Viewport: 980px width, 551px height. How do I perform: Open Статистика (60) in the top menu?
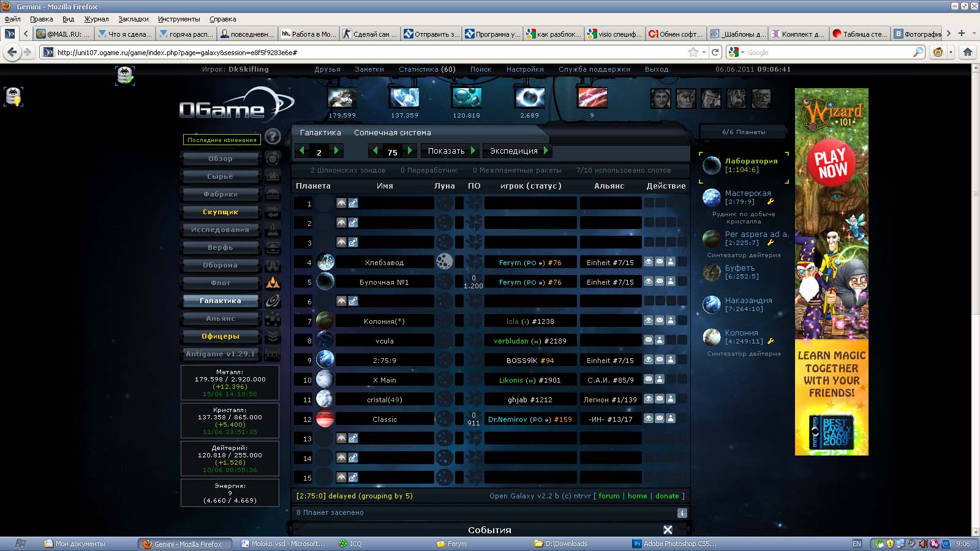pyautogui.click(x=427, y=69)
